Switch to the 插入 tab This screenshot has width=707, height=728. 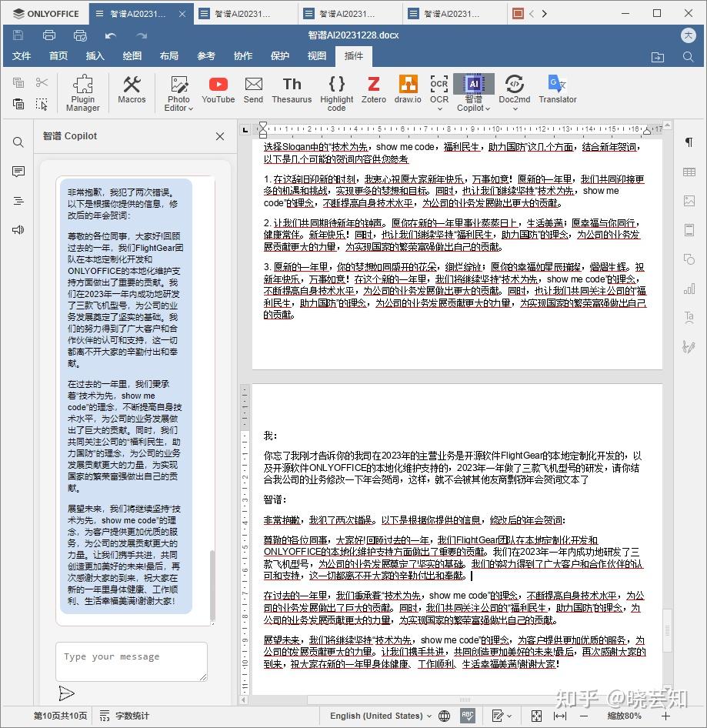point(95,56)
